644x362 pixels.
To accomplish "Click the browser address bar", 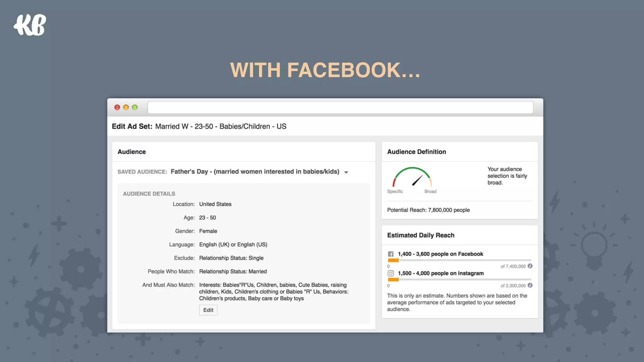I will click(340, 107).
